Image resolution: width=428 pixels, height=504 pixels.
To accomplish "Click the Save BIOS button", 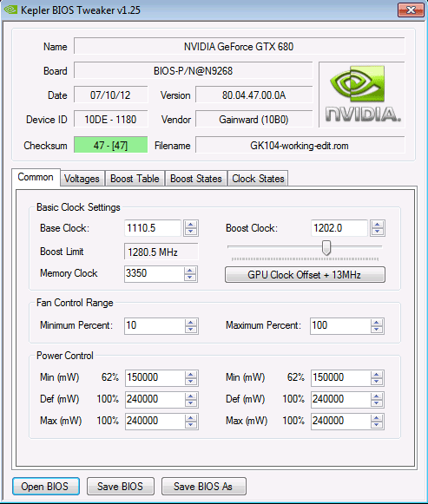I will (x=121, y=486).
